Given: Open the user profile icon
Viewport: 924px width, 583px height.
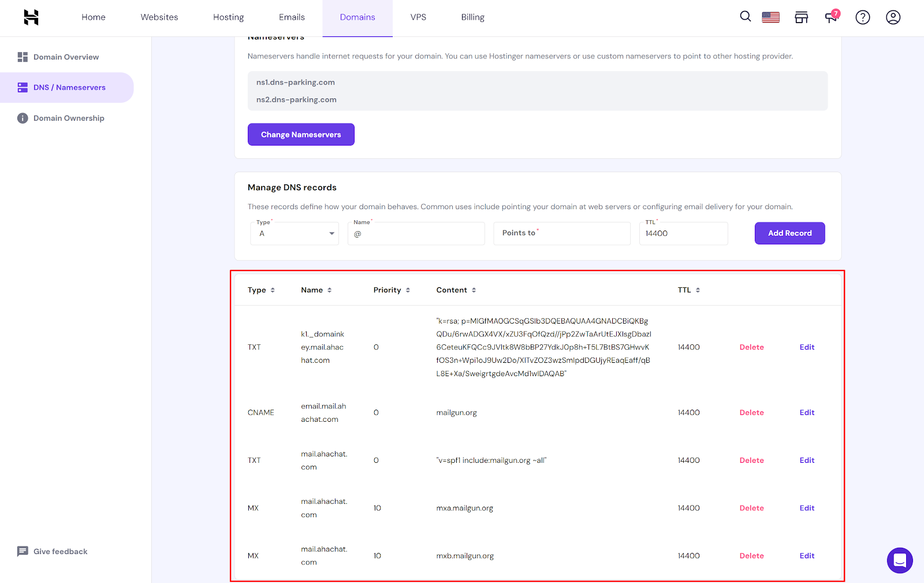Looking at the screenshot, I should pyautogui.click(x=893, y=17).
